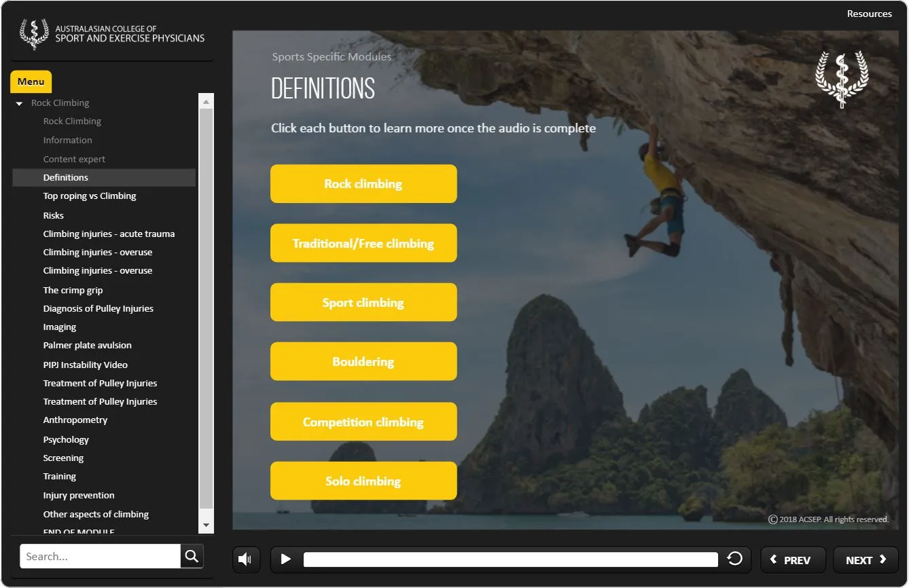This screenshot has height=588, width=909.
Task: Open the Menu tab
Action: (31, 81)
